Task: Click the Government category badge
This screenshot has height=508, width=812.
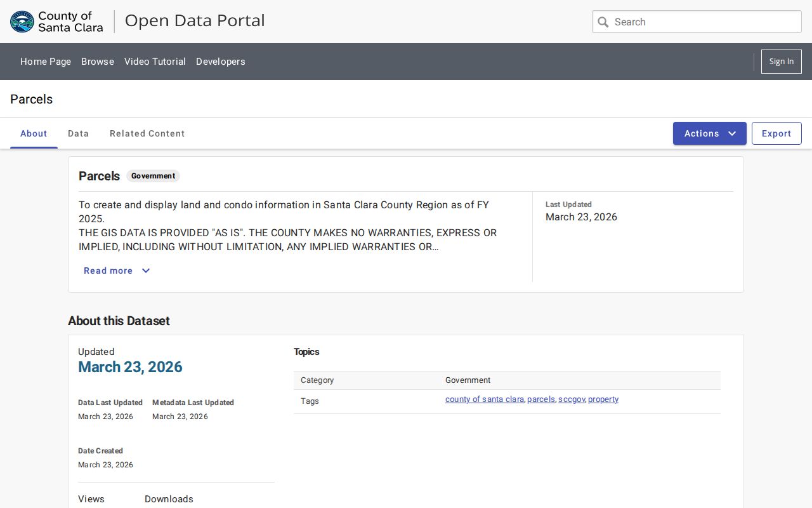Action: pos(154,176)
